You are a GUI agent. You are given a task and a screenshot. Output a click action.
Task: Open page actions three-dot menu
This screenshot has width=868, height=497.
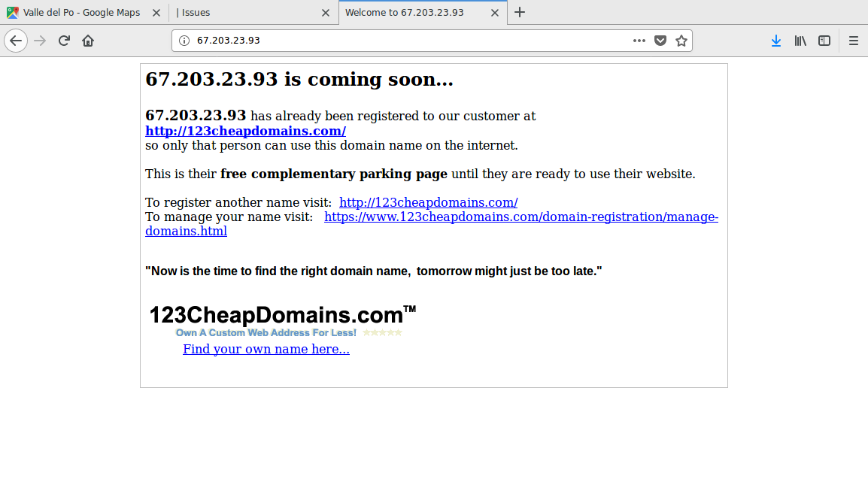pos(639,41)
